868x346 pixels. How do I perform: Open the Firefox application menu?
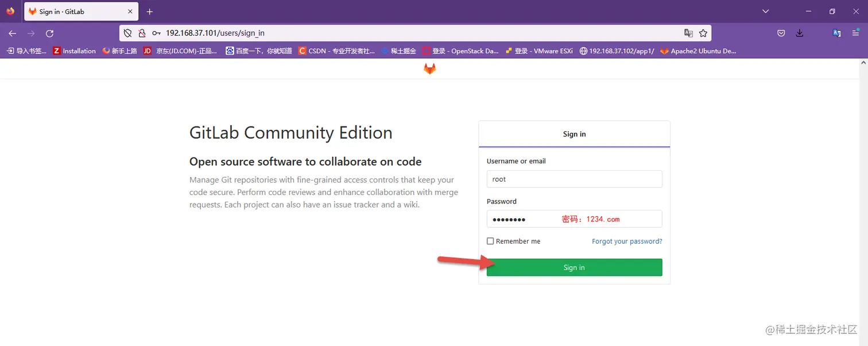click(x=855, y=33)
